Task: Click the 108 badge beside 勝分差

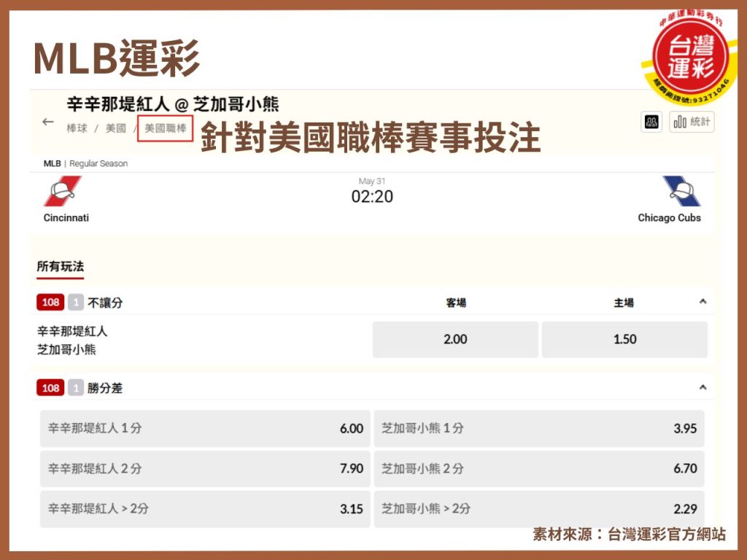Action: coord(50,388)
